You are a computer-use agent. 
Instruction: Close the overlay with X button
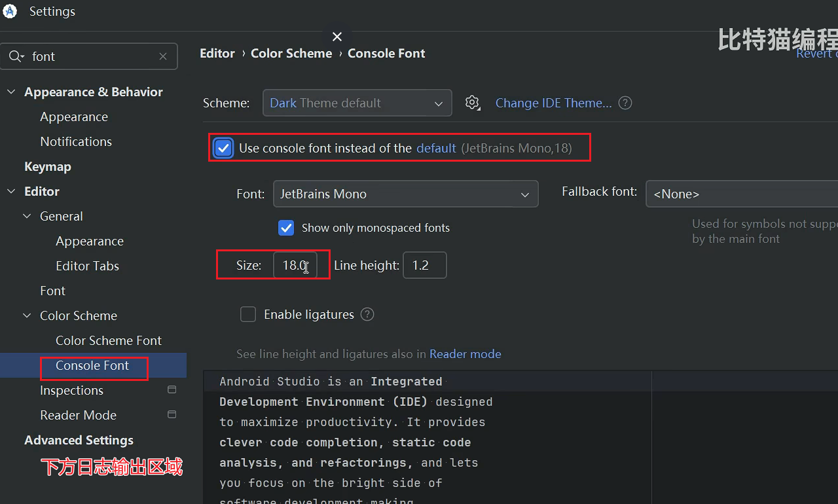click(337, 37)
